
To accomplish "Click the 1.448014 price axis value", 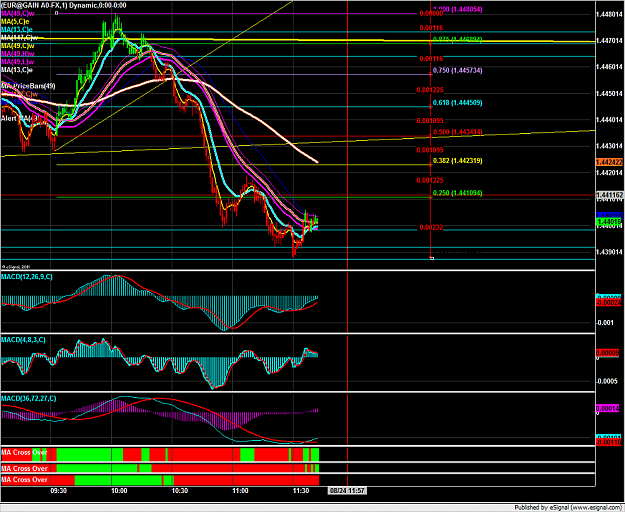I will pyautogui.click(x=609, y=14).
